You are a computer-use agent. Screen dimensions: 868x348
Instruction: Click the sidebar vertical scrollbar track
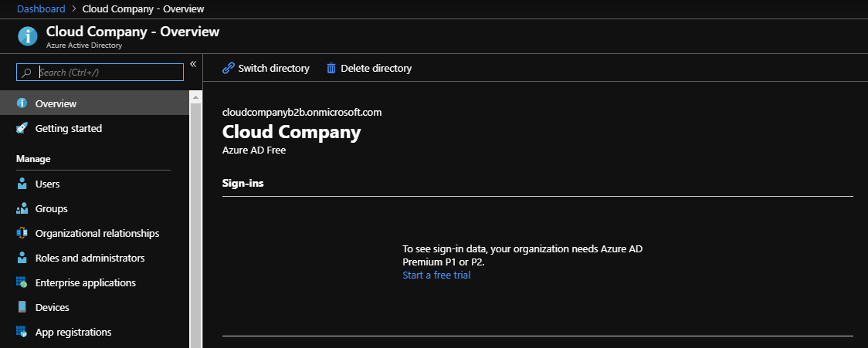click(x=195, y=225)
